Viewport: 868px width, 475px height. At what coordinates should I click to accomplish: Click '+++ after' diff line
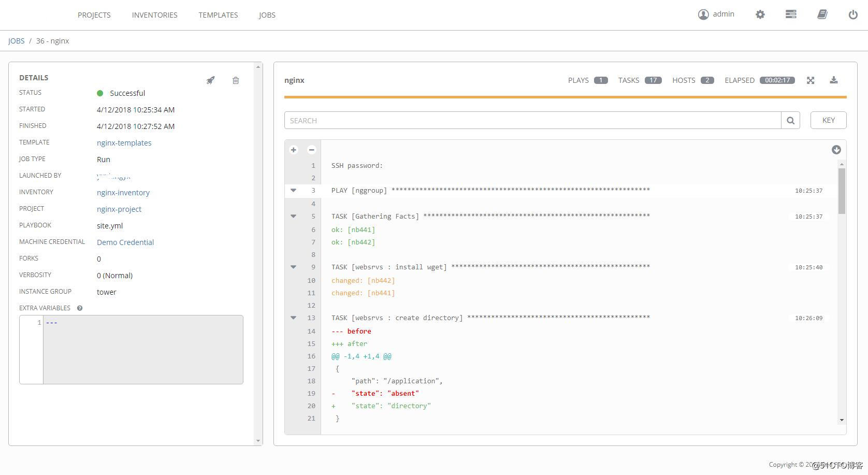(x=349, y=343)
